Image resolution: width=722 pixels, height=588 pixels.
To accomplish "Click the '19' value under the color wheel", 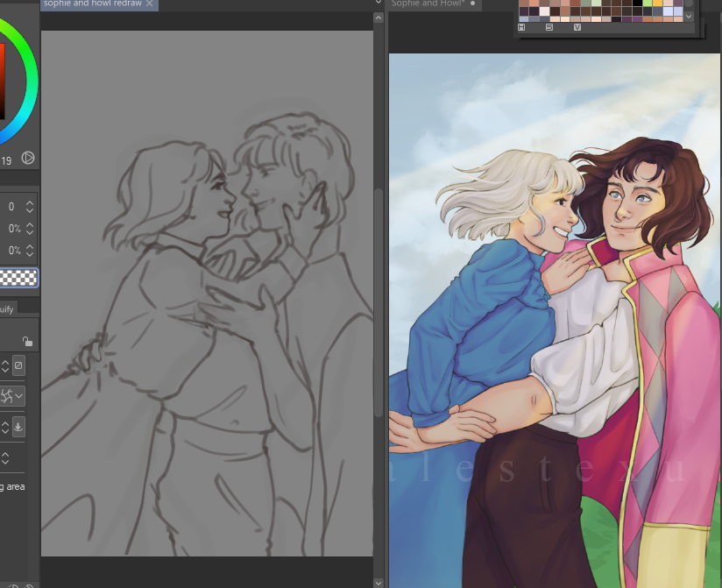I will (x=6, y=160).
